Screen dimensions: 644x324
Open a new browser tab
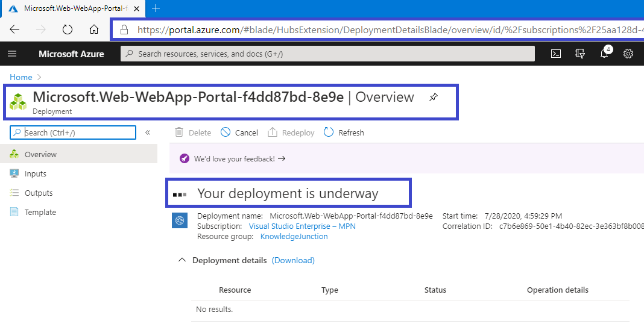[156, 8]
